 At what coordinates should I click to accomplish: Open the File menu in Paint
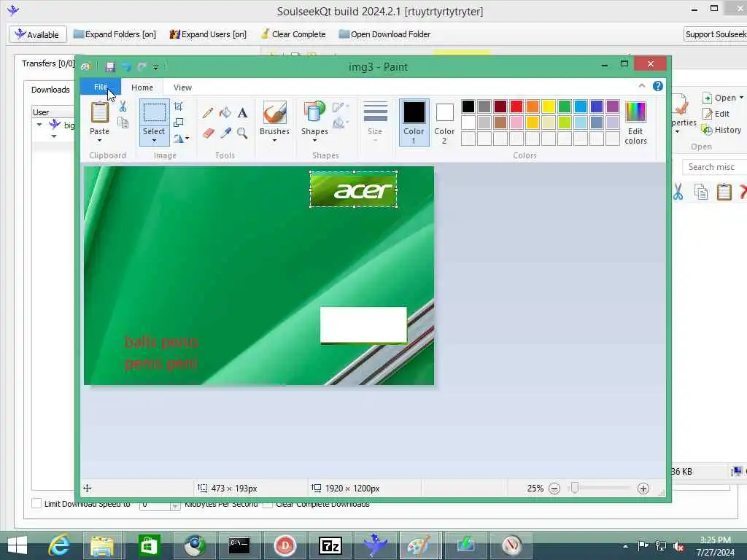click(100, 87)
